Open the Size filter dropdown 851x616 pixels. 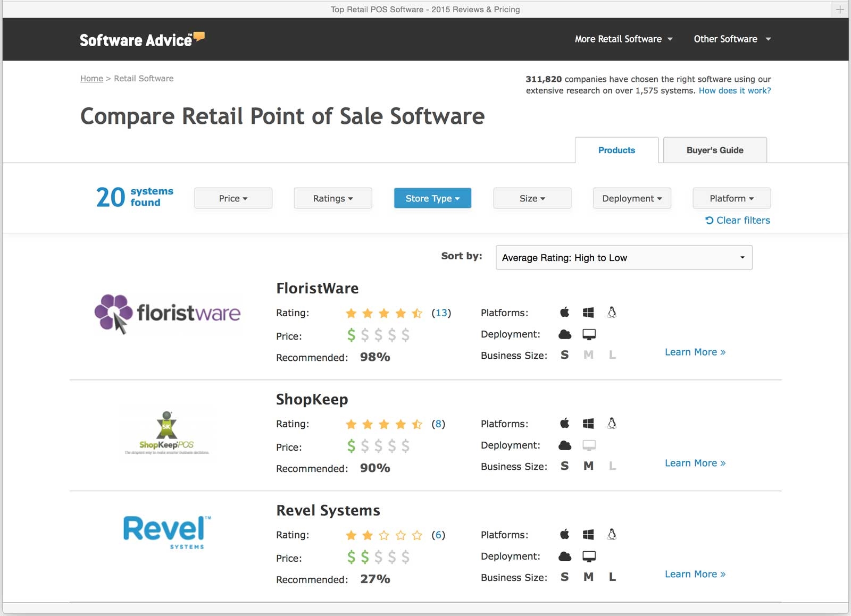(x=532, y=198)
